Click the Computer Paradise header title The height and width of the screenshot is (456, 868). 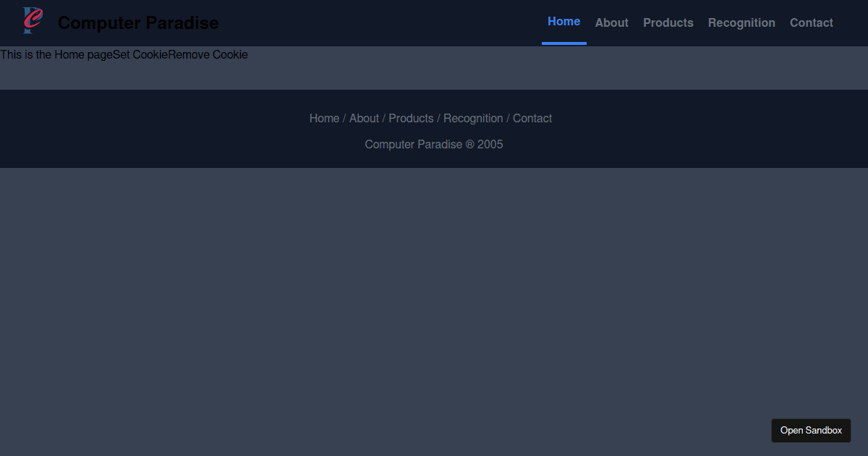(x=138, y=23)
